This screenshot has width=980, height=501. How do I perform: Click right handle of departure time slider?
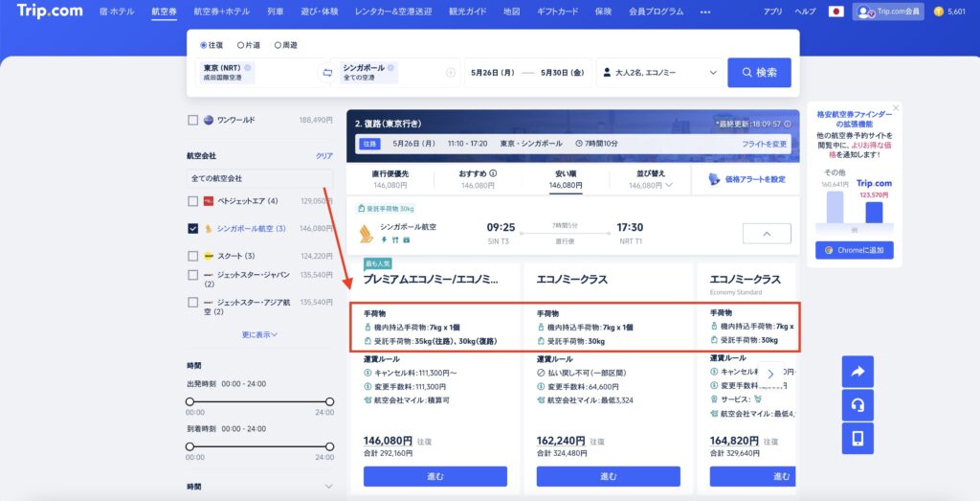coord(329,401)
